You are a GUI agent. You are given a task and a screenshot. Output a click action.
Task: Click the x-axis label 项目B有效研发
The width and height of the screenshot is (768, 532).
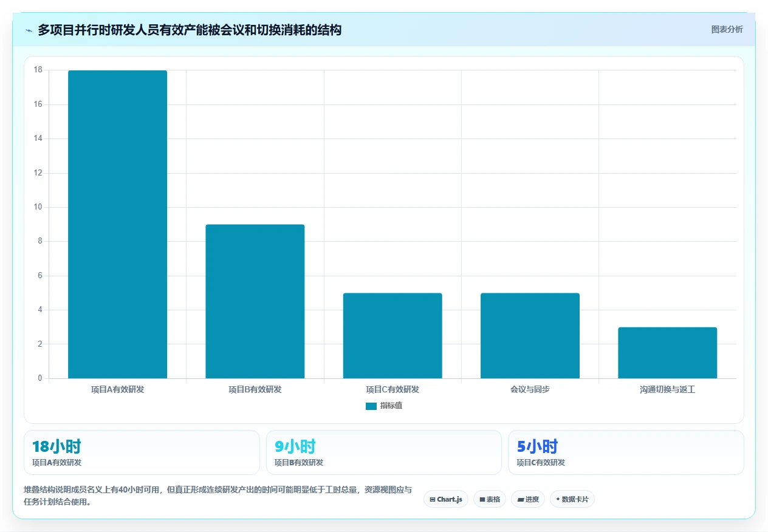click(255, 389)
